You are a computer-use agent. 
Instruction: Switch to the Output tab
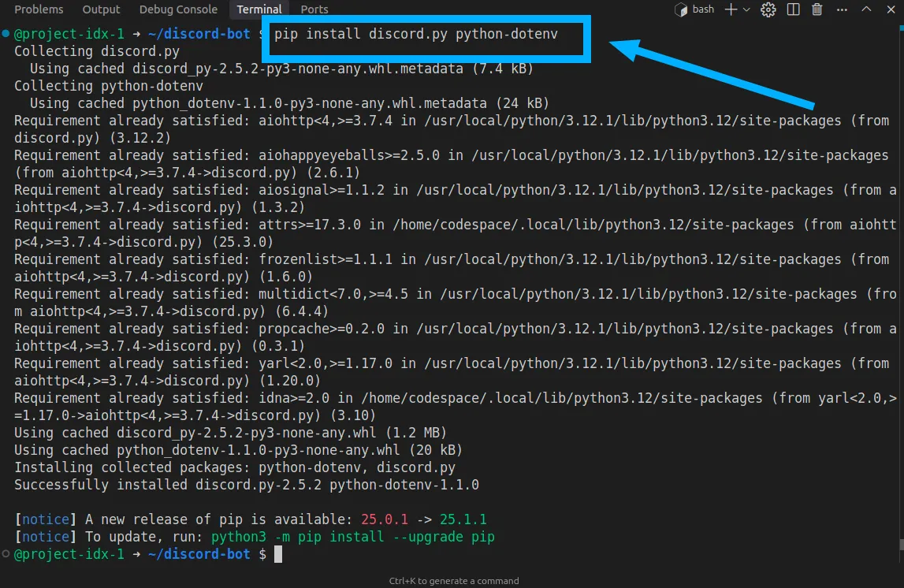[101, 9]
